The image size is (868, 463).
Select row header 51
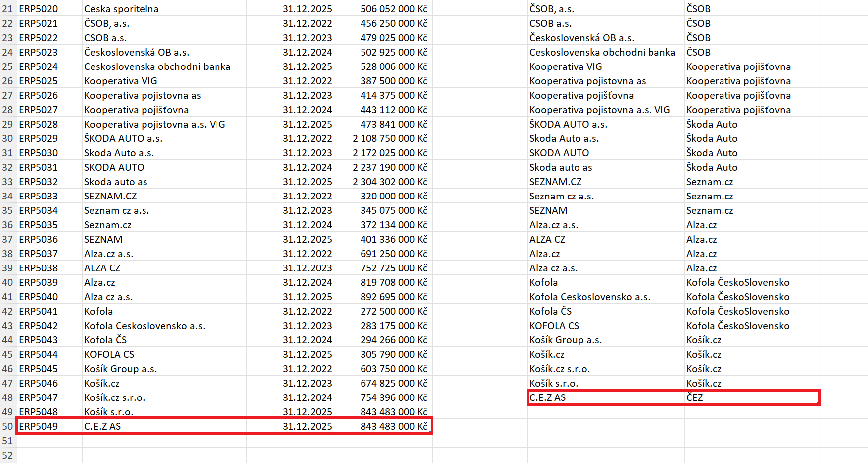pos(8,441)
